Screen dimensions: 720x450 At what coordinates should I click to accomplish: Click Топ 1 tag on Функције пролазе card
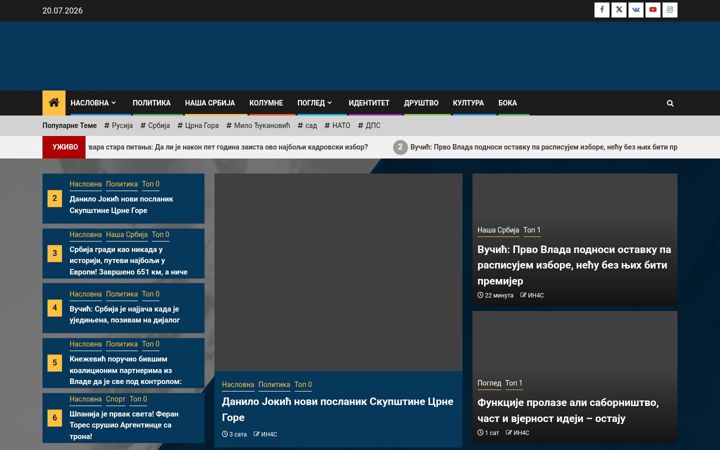click(x=514, y=382)
